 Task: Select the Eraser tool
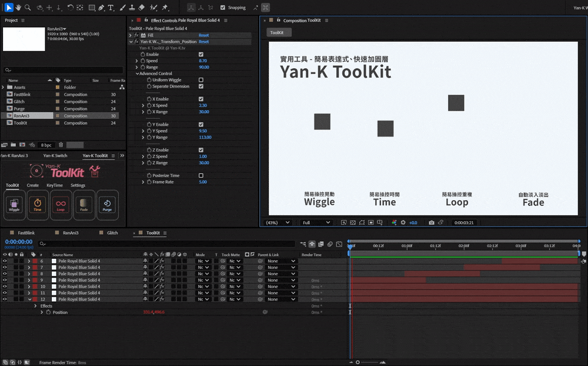(141, 8)
